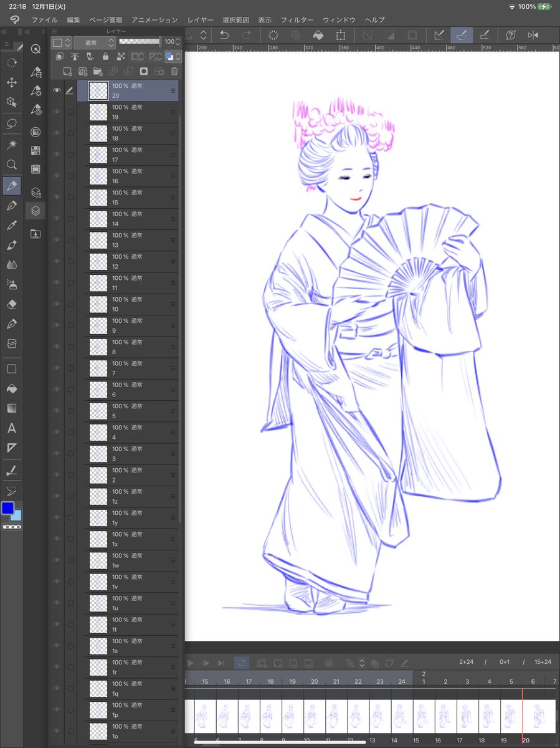The height and width of the screenshot is (748, 560).
Task: Select the Gradient tool
Action: coord(11,408)
